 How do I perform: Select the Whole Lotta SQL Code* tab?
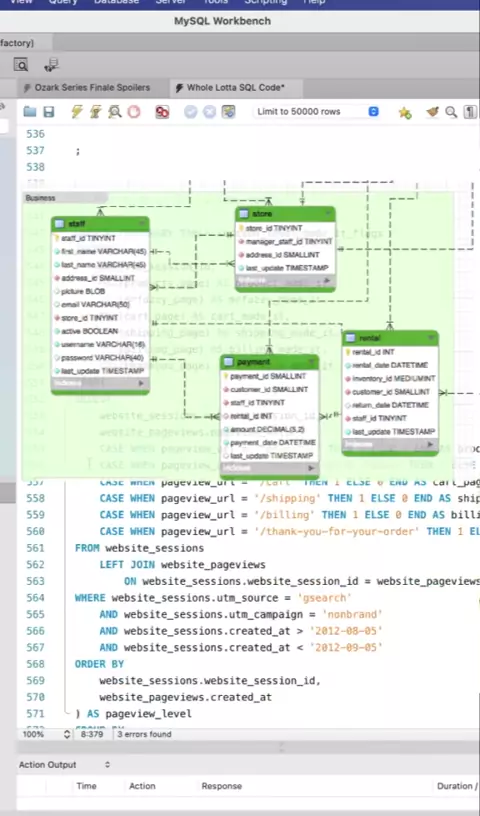tap(236, 87)
